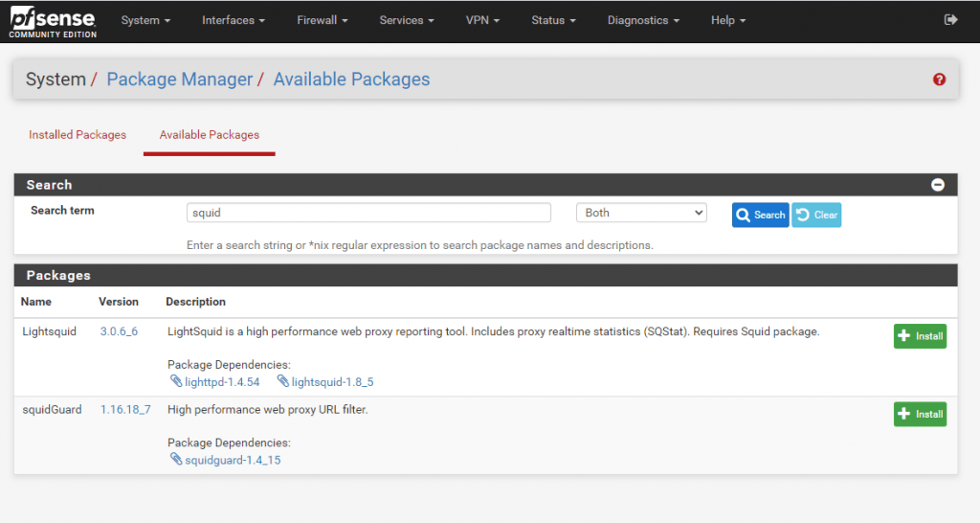This screenshot has width=980, height=523.
Task: Open the Both search scope dropdown
Action: [641, 213]
